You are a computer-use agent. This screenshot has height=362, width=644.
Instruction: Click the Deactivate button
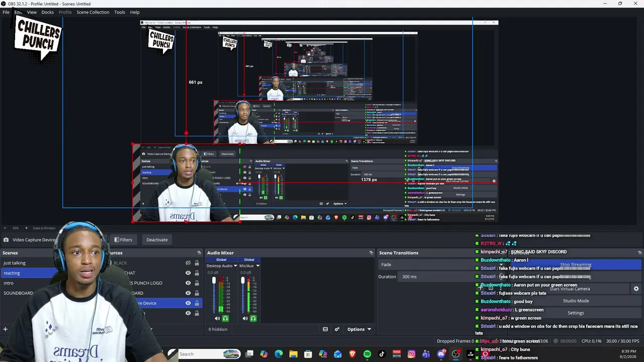(x=157, y=240)
